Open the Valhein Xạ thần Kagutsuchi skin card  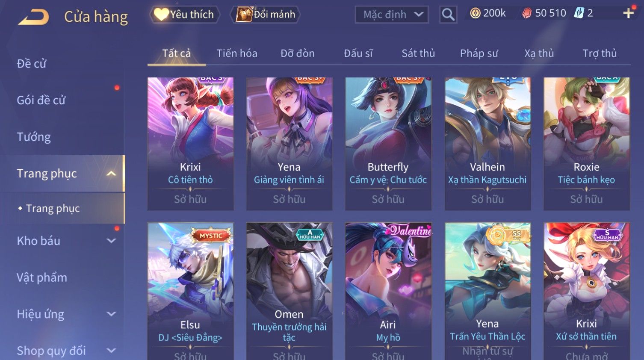(x=487, y=144)
